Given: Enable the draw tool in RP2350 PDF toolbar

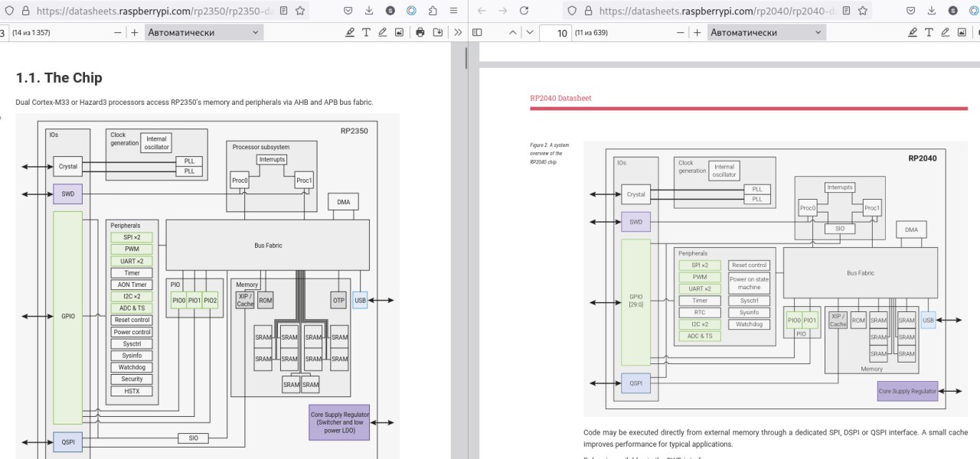Looking at the screenshot, I should [x=383, y=32].
